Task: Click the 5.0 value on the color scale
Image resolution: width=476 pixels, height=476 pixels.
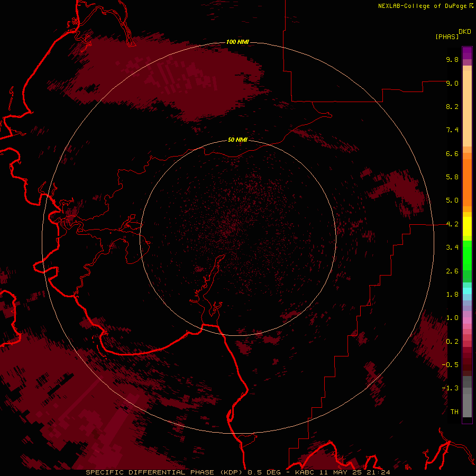Action: 452,200
